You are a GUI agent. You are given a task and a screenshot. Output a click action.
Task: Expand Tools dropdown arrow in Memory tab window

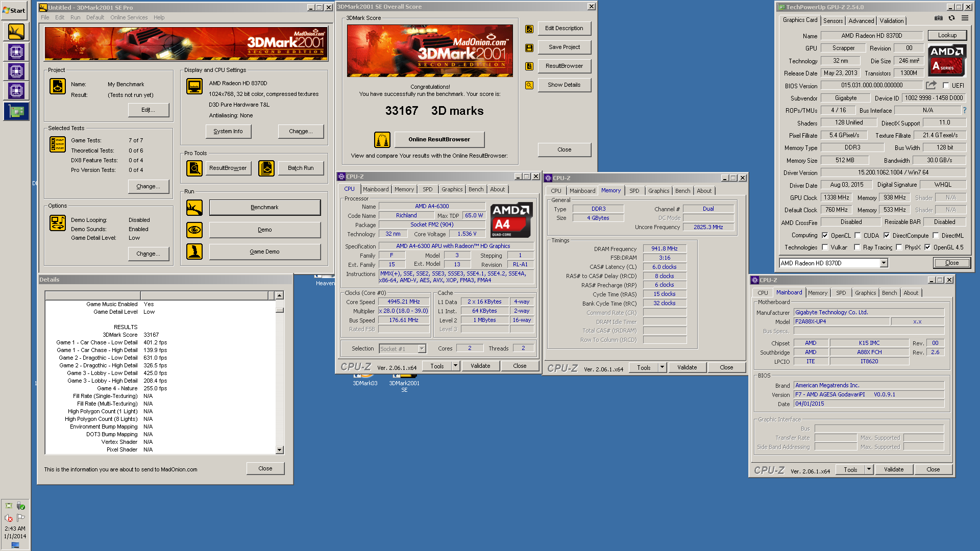662,367
